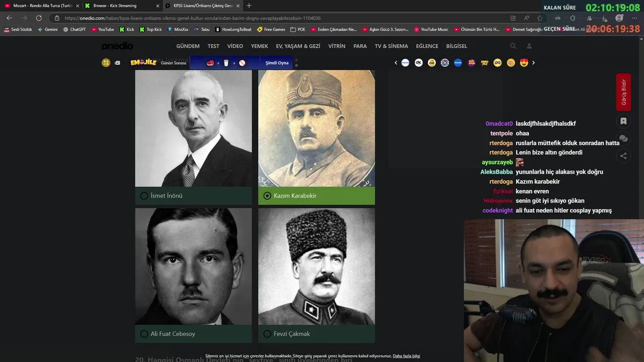Select the heart-eyes emoji in carousel
This screenshot has width=644, height=362.
pyautogui.click(x=524, y=63)
